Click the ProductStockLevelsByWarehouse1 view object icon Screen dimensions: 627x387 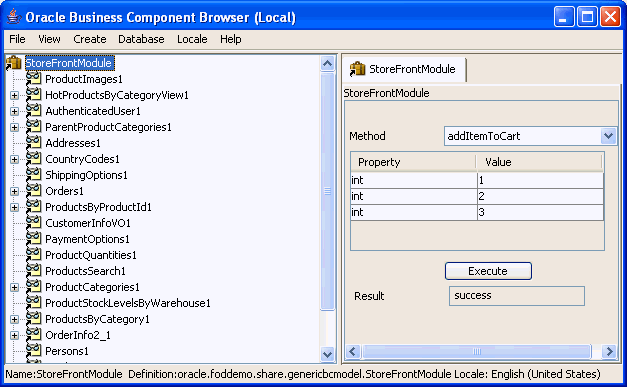pyautogui.click(x=34, y=302)
